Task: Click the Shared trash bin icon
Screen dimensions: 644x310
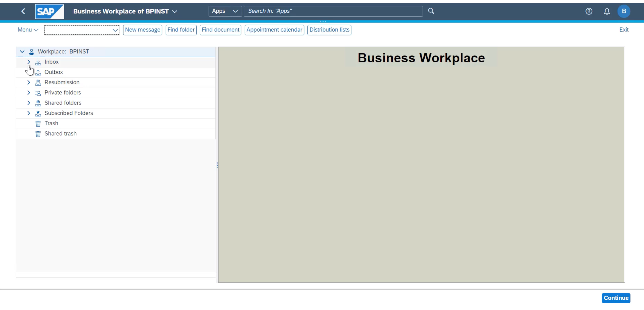Action: (38, 134)
